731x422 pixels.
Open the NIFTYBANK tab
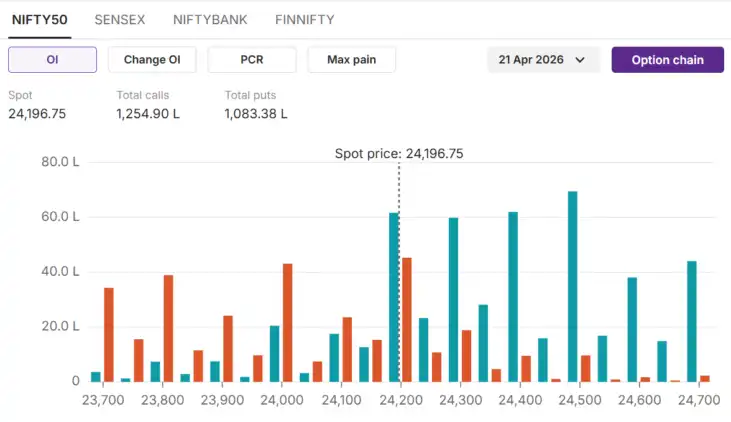210,20
